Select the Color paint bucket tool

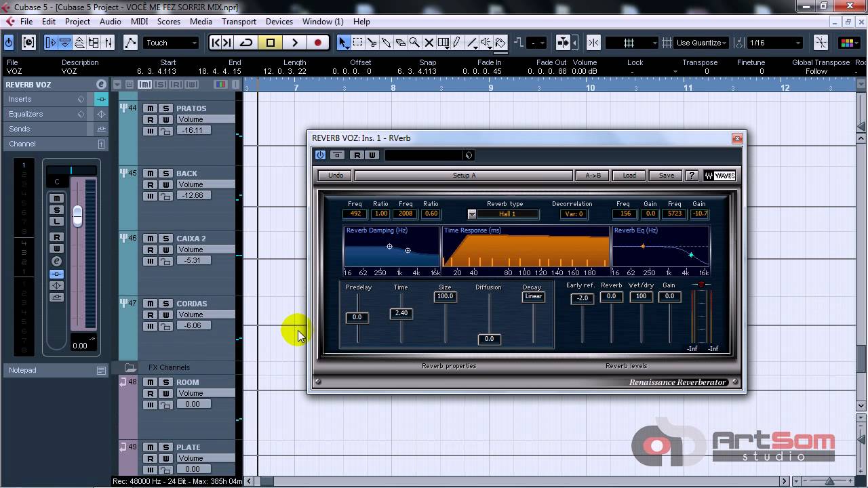[500, 43]
